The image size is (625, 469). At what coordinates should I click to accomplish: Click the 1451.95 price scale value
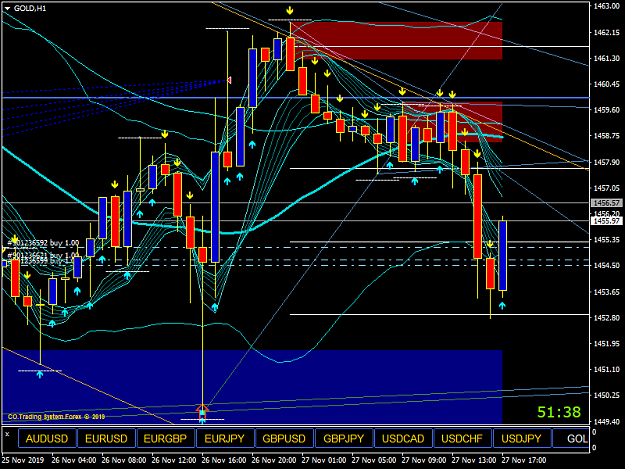607,343
